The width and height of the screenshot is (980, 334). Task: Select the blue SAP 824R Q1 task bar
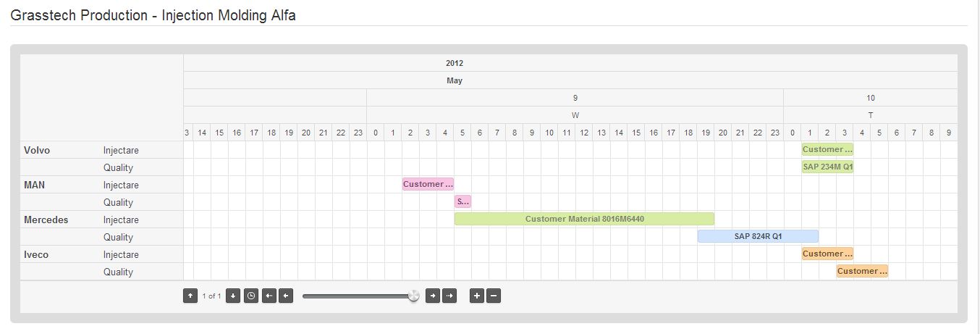[x=758, y=236]
